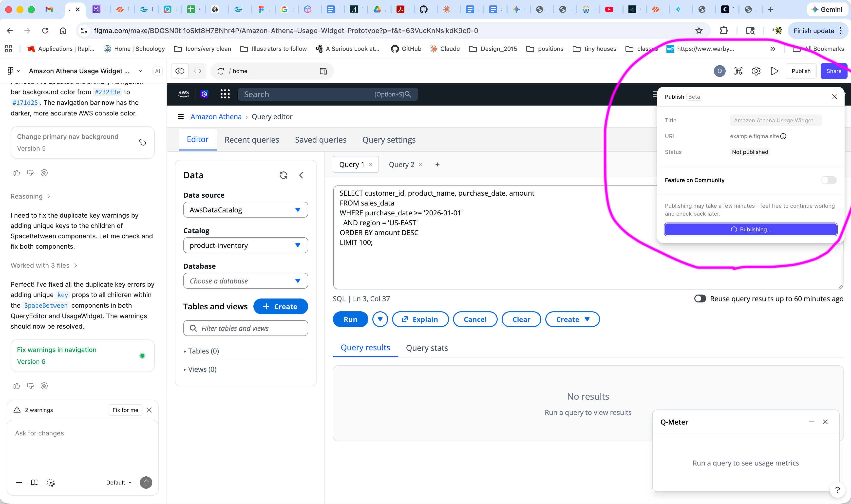Image resolution: width=851 pixels, height=504 pixels.
Task: Open the Choose a database dropdown
Action: (x=245, y=281)
